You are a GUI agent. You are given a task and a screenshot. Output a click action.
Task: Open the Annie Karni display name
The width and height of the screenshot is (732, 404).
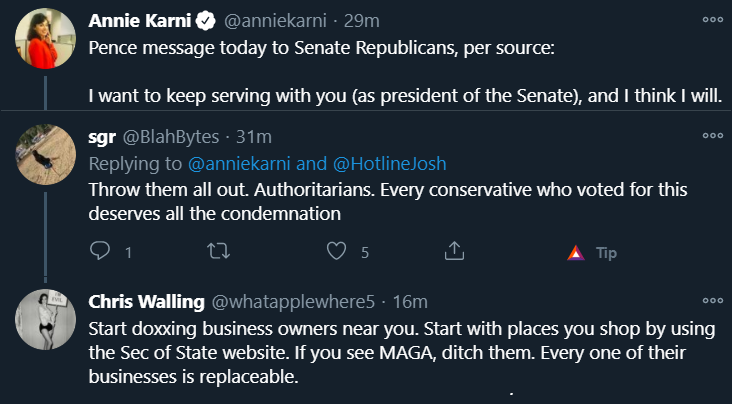pos(140,21)
